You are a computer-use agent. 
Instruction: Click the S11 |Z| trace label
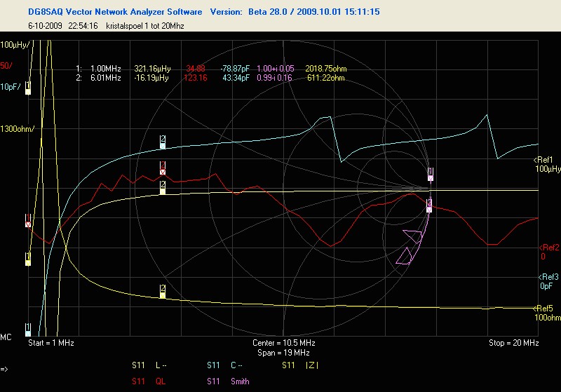tap(300, 365)
